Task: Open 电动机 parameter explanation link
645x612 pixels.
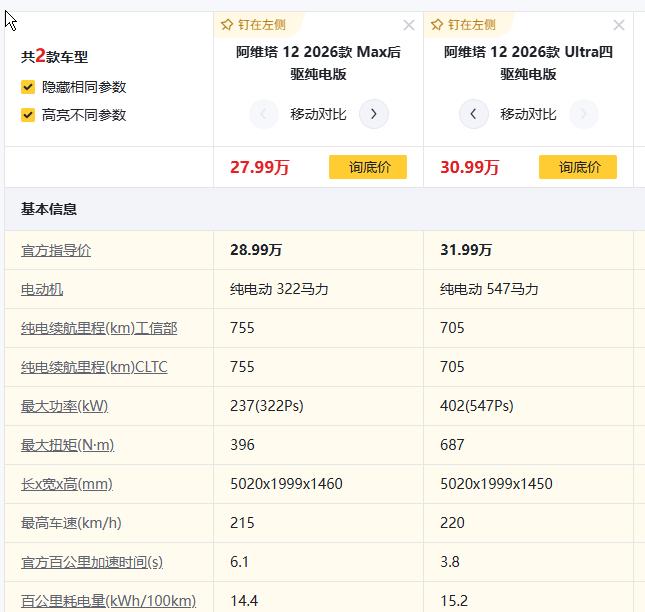Action: click(x=42, y=289)
